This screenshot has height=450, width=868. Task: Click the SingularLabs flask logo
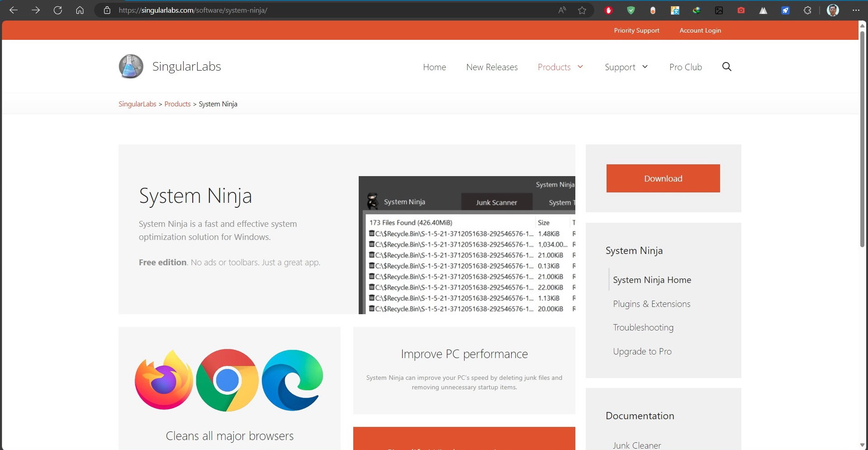pos(131,67)
